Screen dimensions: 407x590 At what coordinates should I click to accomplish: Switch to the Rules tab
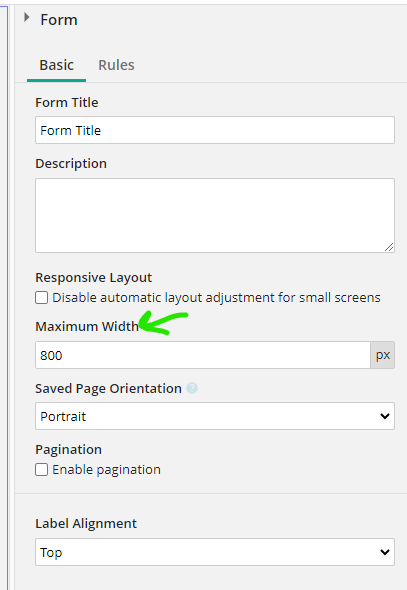pyautogui.click(x=116, y=65)
